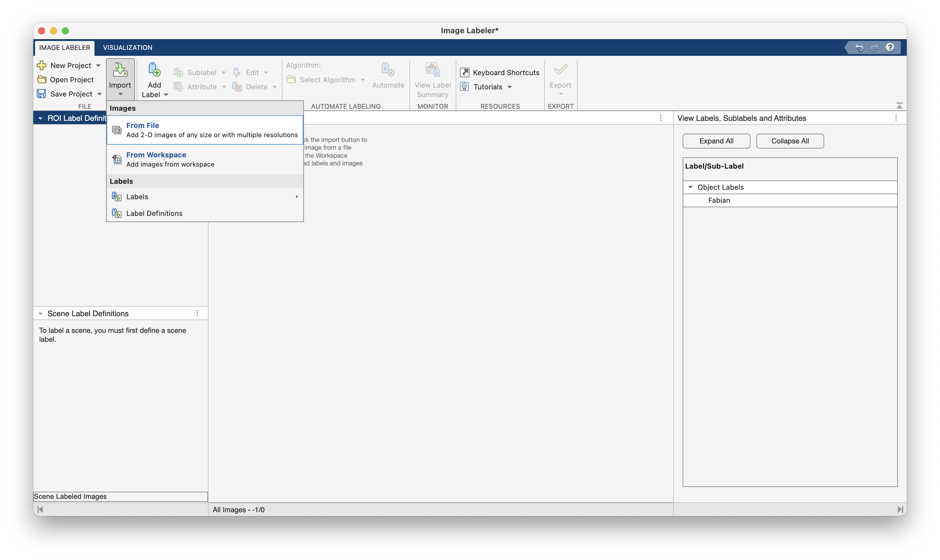Select Label Definitions import item
Viewport: 940px width, 560px height.
[x=154, y=213]
